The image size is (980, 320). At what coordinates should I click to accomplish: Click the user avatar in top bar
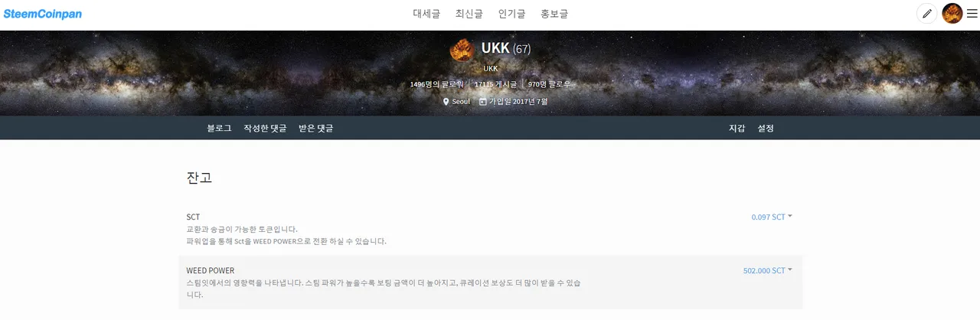pyautogui.click(x=952, y=13)
